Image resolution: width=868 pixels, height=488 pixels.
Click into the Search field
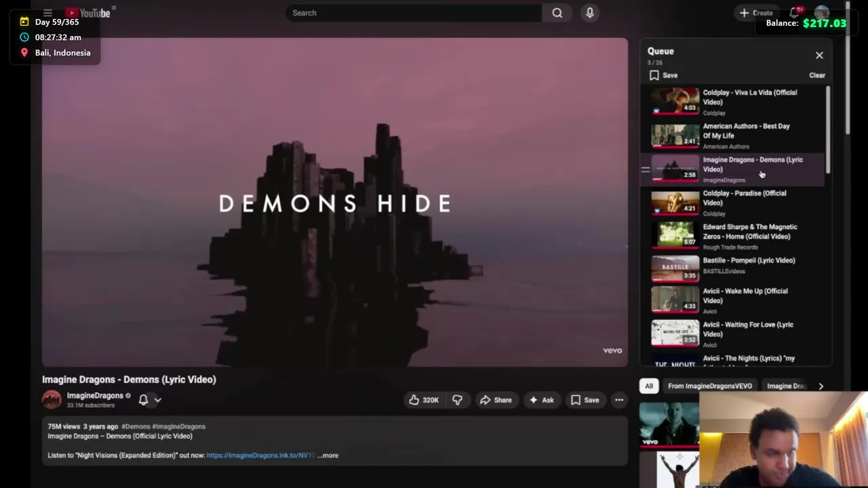[x=414, y=13]
